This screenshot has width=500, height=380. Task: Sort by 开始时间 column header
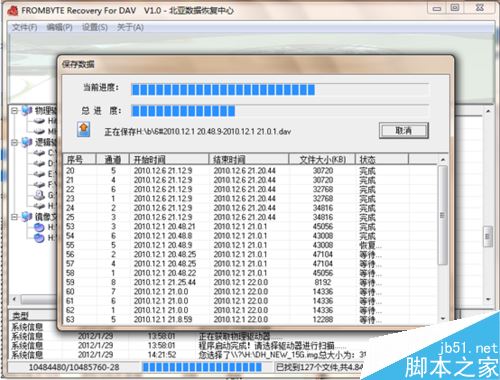(x=169, y=159)
